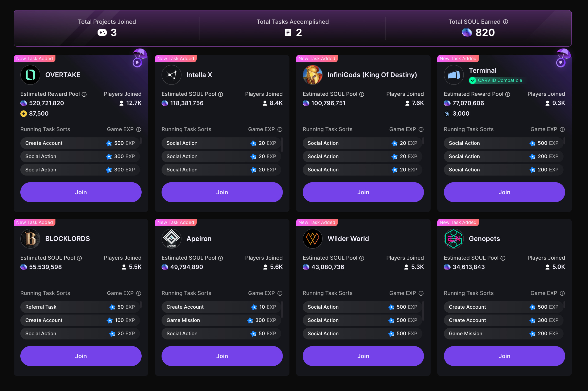The height and width of the screenshot is (391, 588).
Task: Select the Wilder World orange logo
Action: click(313, 239)
